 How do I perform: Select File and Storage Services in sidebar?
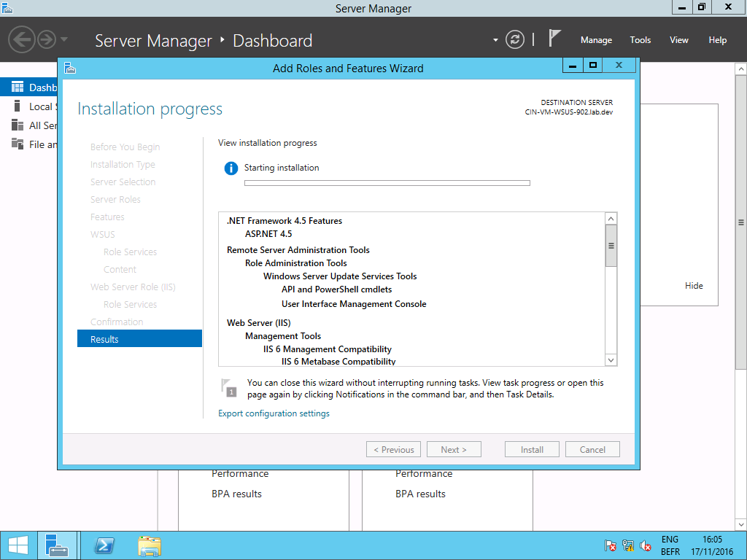[28, 144]
